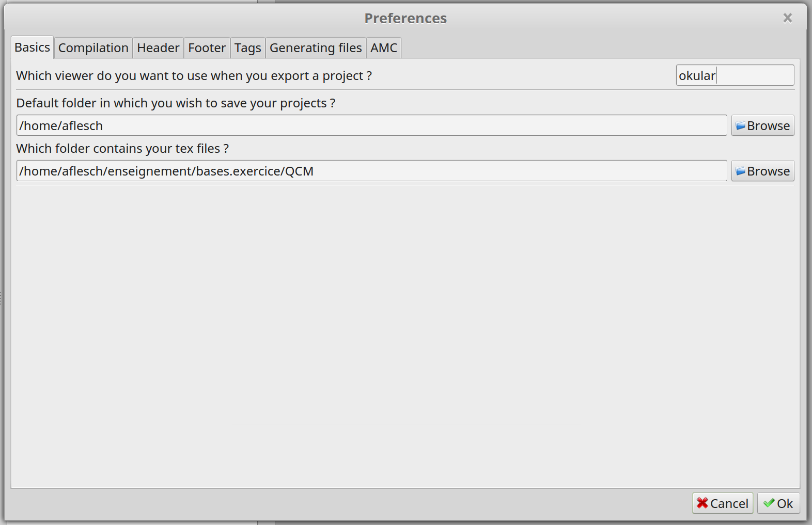Click the Preferences title bar
Screen dimensions: 812x525
pyautogui.click(x=405, y=18)
